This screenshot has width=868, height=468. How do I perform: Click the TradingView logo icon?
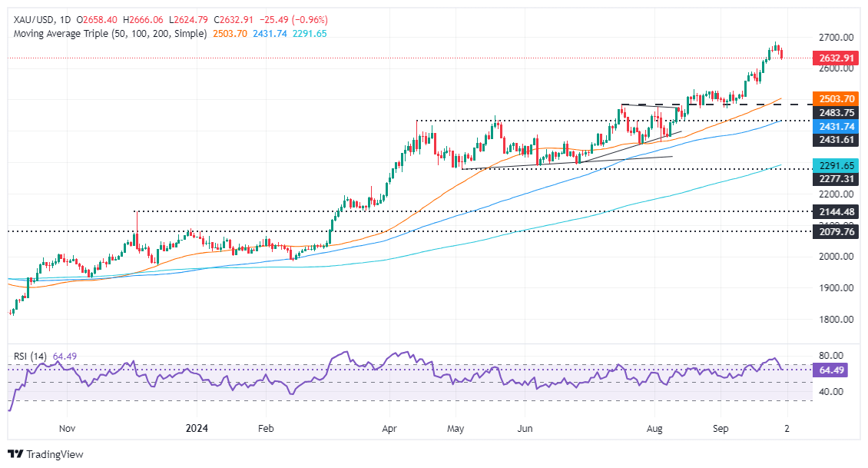pos(16,454)
